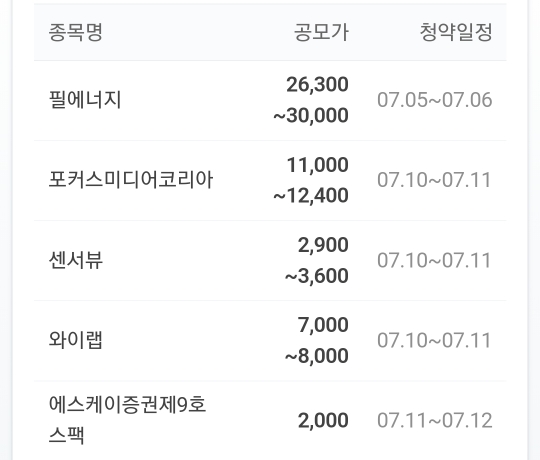540x460 pixels.
Task: Click 포커스미디어코리아 subscription date 07.10~07.11
Action: pos(434,180)
